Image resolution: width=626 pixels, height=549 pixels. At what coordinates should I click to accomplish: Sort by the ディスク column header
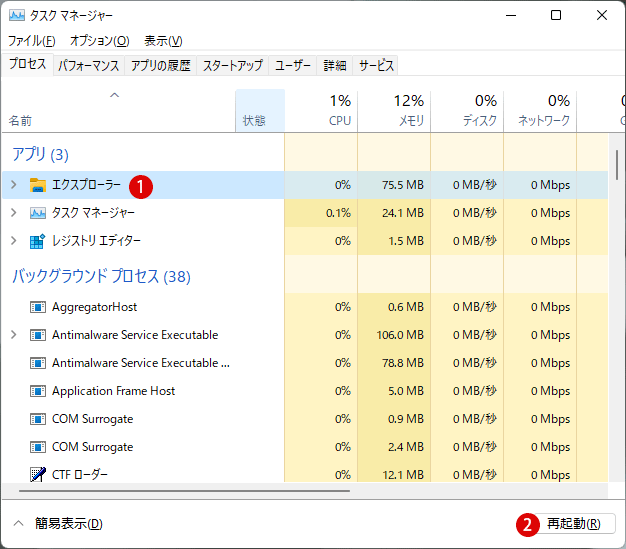point(467,111)
